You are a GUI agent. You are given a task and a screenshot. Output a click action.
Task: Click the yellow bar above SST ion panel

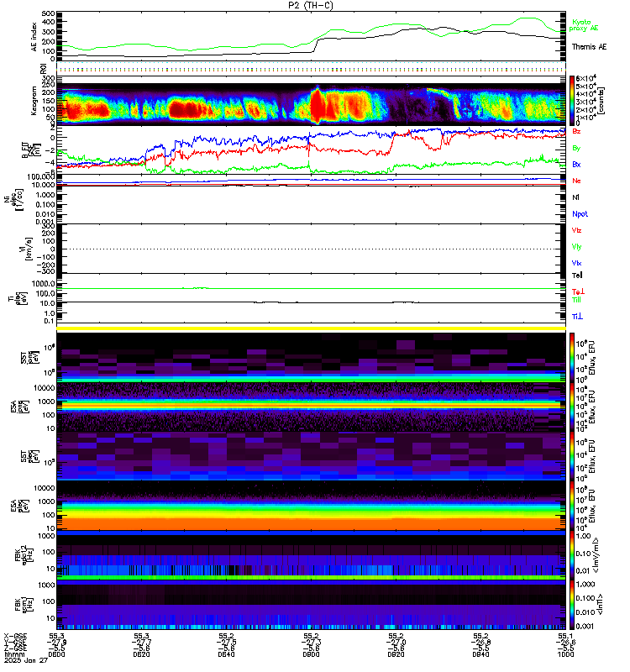[x=311, y=328]
